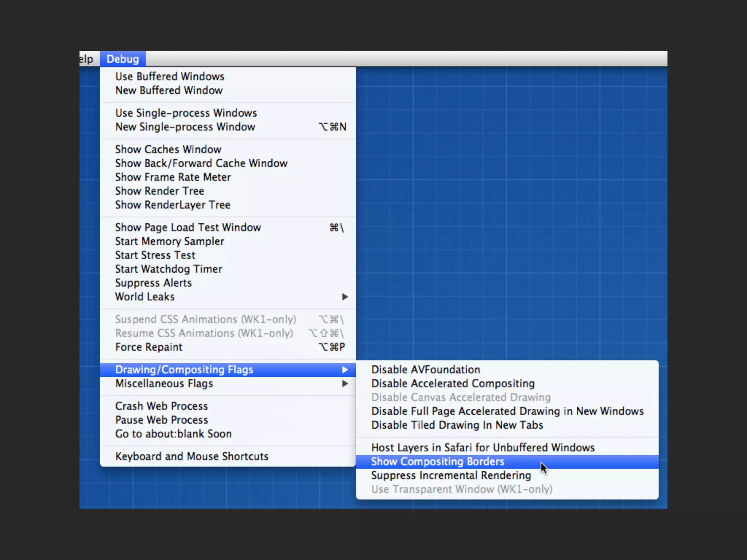Open Drawing/Compositing Flags submenu
The height and width of the screenshot is (560, 747).
coord(184,370)
